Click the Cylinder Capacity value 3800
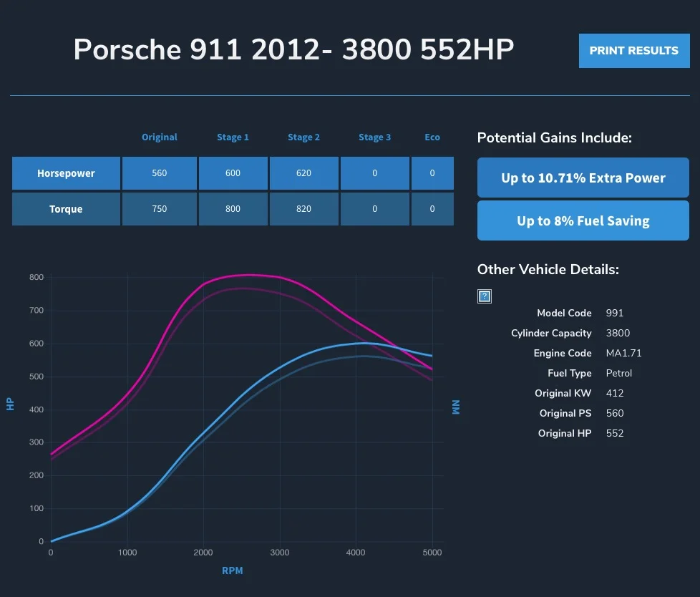Screen dimensions: 700x597 pos(618,333)
